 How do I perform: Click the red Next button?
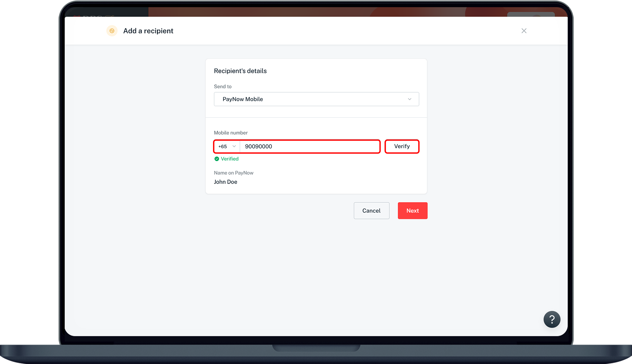(x=412, y=211)
